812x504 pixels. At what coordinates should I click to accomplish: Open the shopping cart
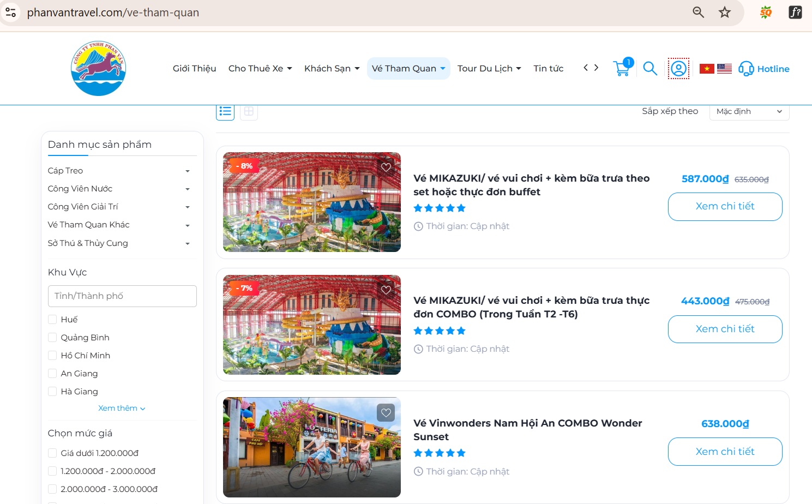[622, 68]
